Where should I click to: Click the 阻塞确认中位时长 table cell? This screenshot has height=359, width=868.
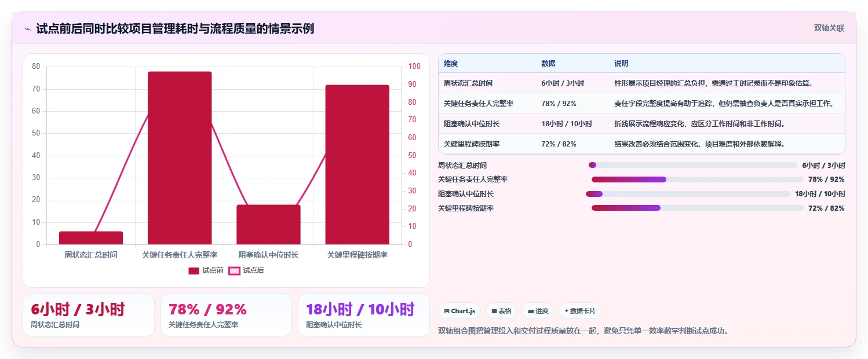tap(487, 123)
